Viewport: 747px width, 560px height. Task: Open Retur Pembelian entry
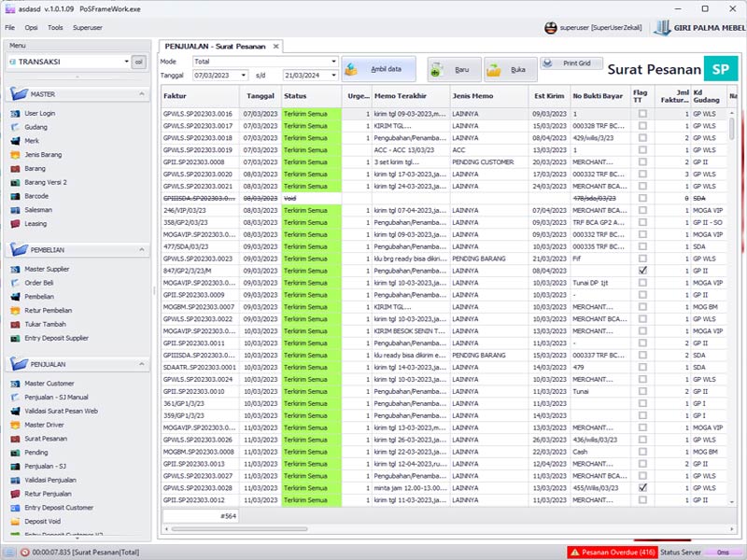[x=48, y=310]
